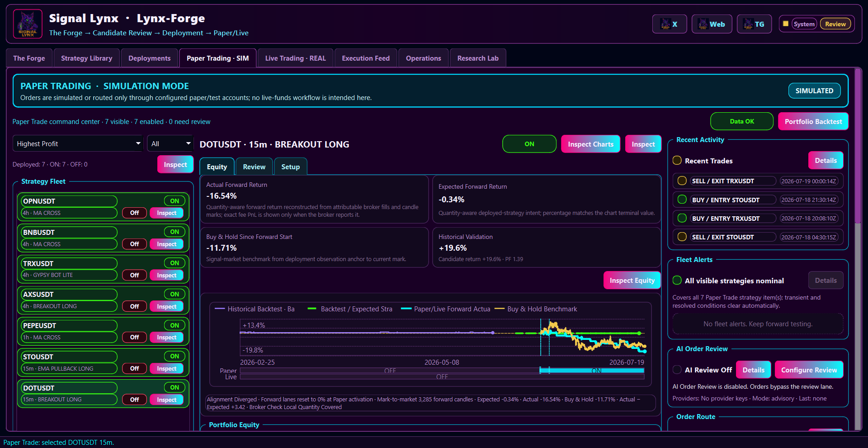Select the Paper Trading · SIM tab
868x448 pixels.
(217, 58)
